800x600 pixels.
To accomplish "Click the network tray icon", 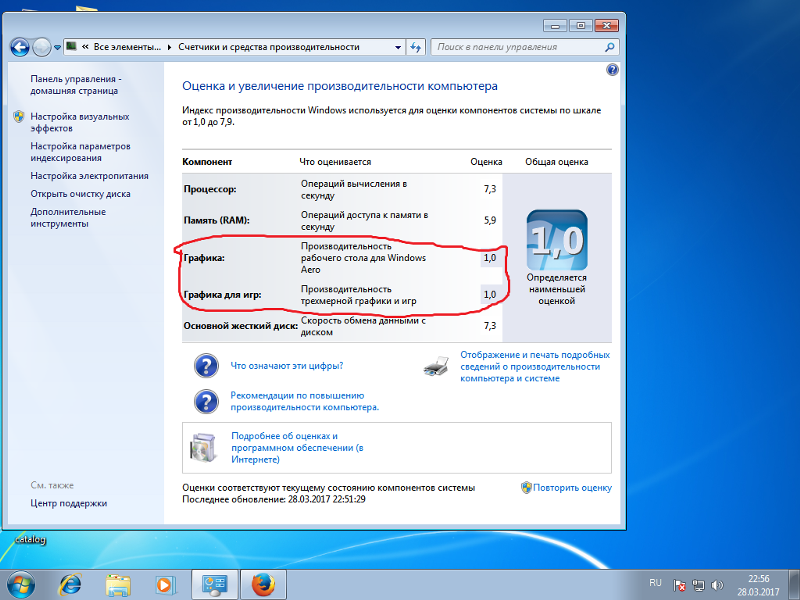I will pos(698,585).
